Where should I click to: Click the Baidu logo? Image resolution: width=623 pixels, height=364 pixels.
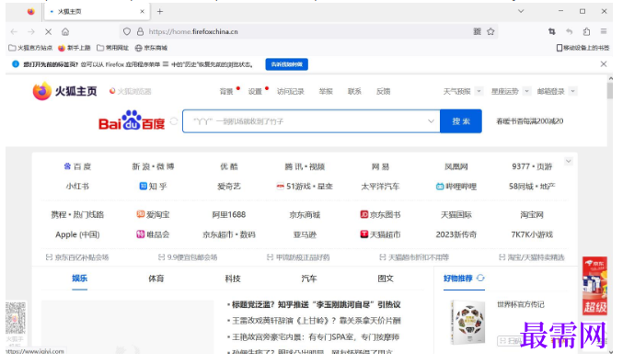pyautogui.click(x=132, y=120)
